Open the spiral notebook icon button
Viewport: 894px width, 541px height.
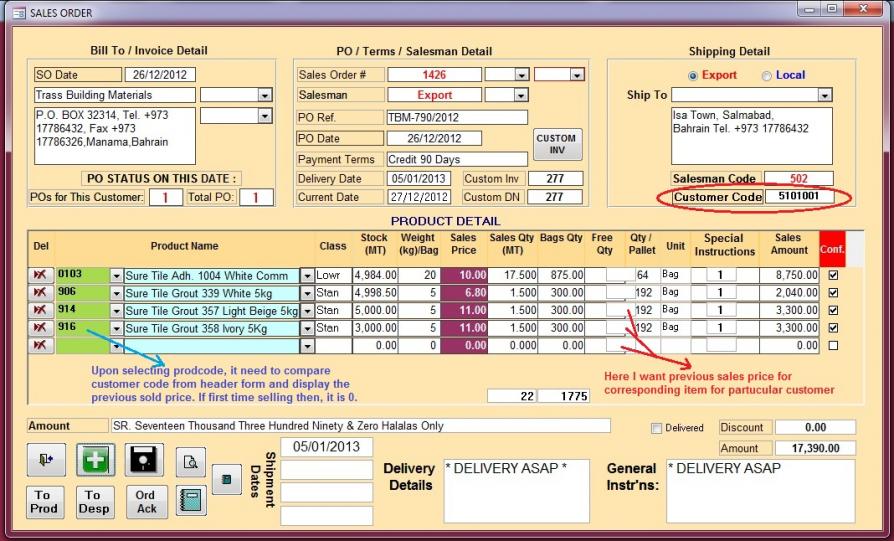190,501
